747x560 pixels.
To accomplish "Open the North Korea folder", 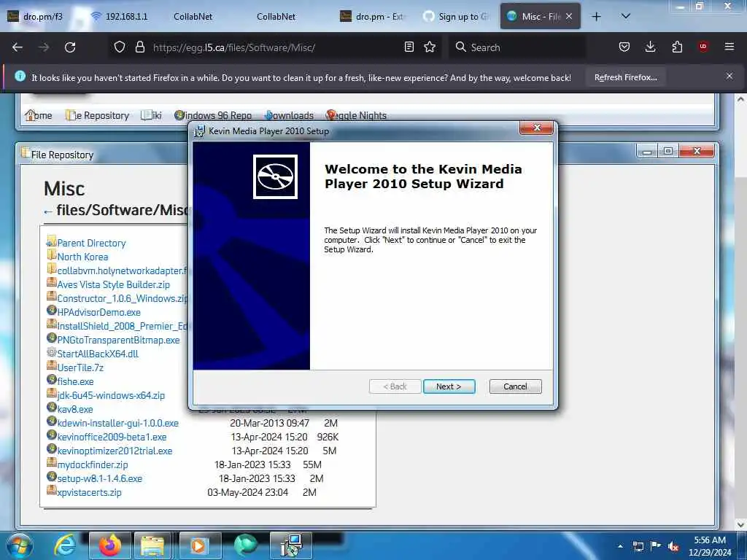I will 82,257.
